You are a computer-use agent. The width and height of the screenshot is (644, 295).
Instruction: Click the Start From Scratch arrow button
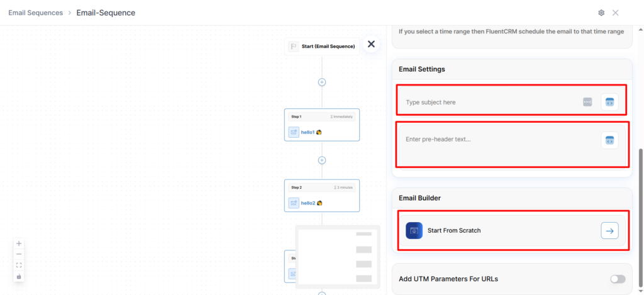pos(609,231)
